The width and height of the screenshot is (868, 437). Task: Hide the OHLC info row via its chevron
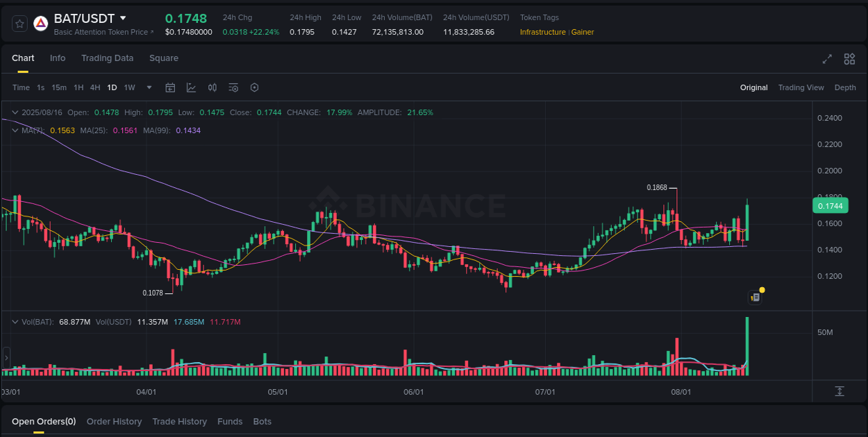pos(15,112)
